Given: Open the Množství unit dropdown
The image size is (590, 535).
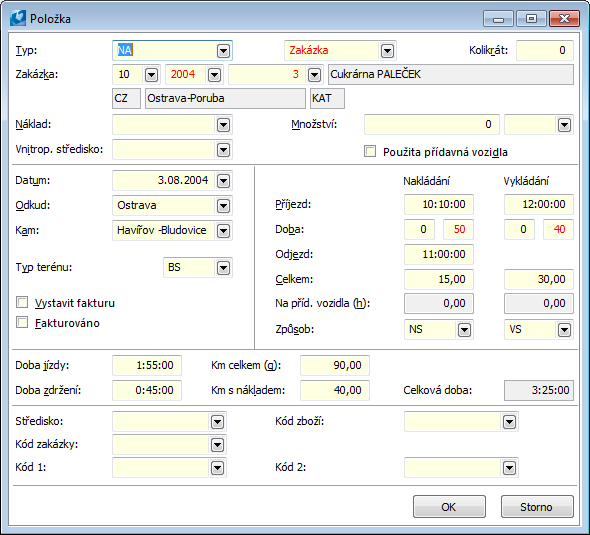Looking at the screenshot, I should click(564, 125).
